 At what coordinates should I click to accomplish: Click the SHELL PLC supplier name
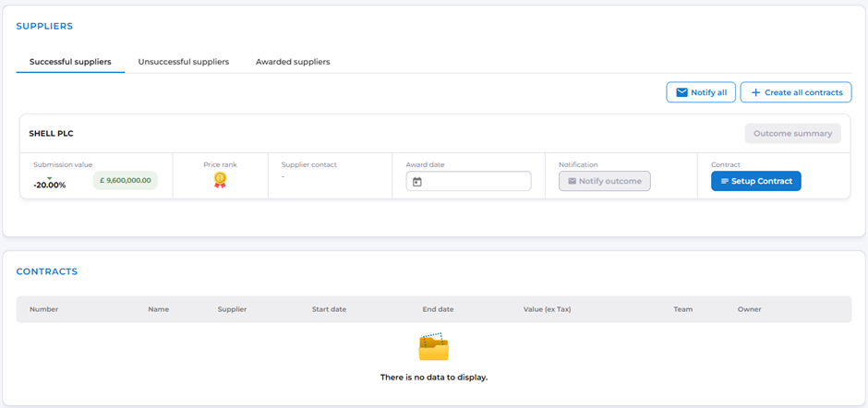52,134
